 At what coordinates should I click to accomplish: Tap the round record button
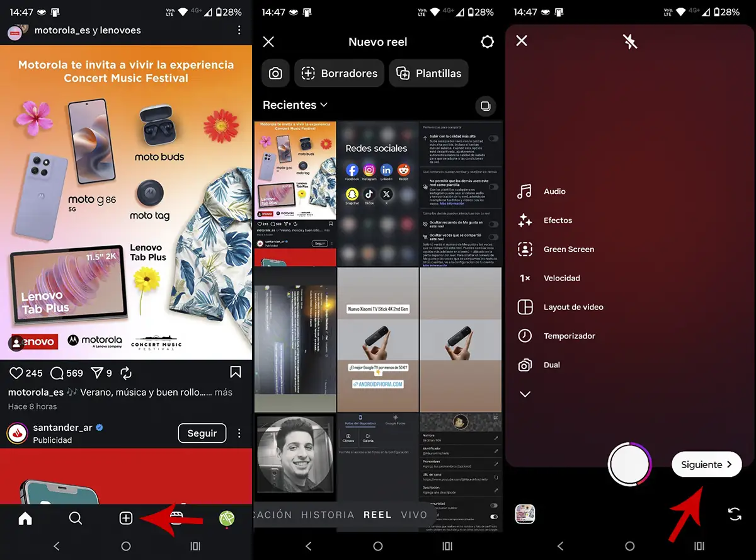coord(629,465)
